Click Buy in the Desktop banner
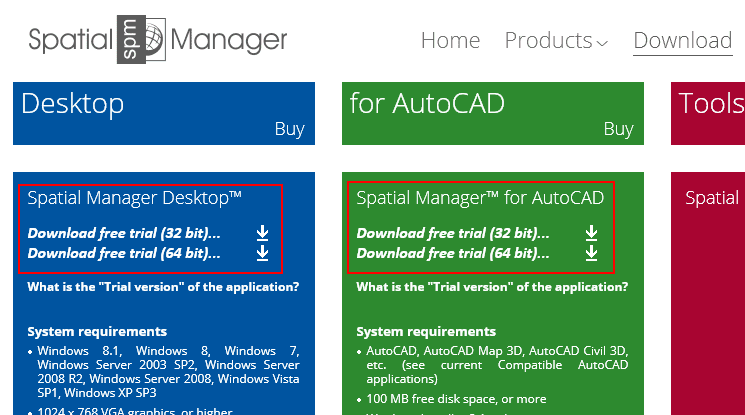745x415 pixels. coord(289,129)
